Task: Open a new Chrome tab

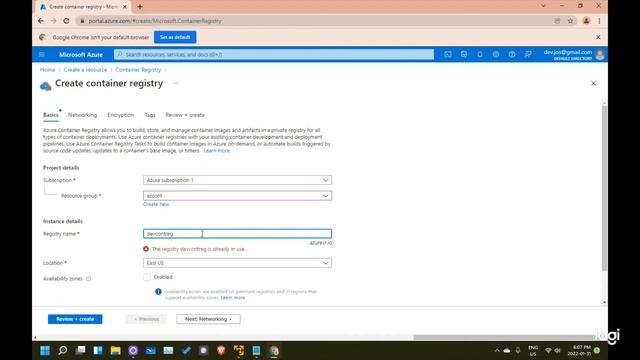Action: pyautogui.click(x=140, y=7)
